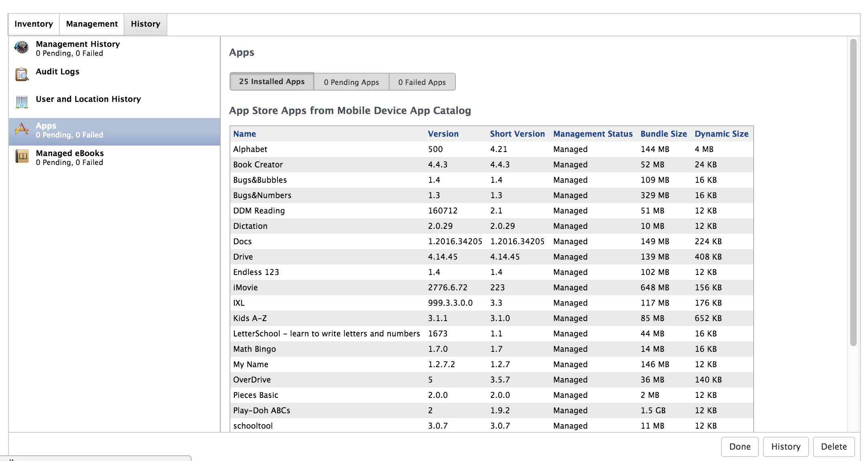Select the History tab
Image resolution: width=868 pixels, height=461 pixels.
pyautogui.click(x=145, y=24)
